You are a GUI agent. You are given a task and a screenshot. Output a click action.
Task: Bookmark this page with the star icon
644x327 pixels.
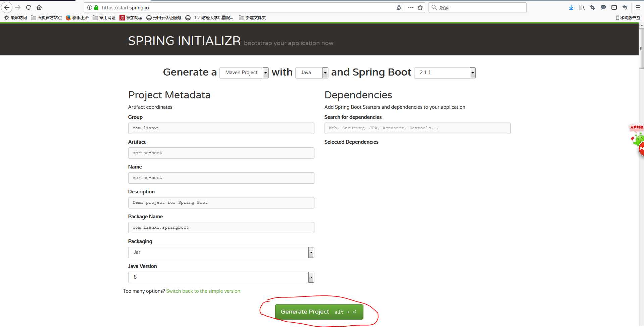pyautogui.click(x=420, y=7)
